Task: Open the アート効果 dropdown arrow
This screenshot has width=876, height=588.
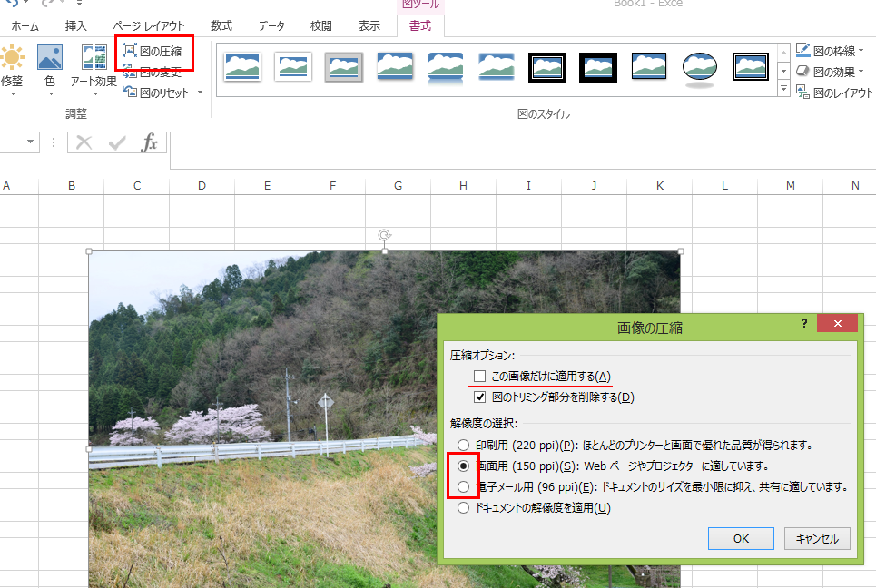Action: pyautogui.click(x=94, y=93)
